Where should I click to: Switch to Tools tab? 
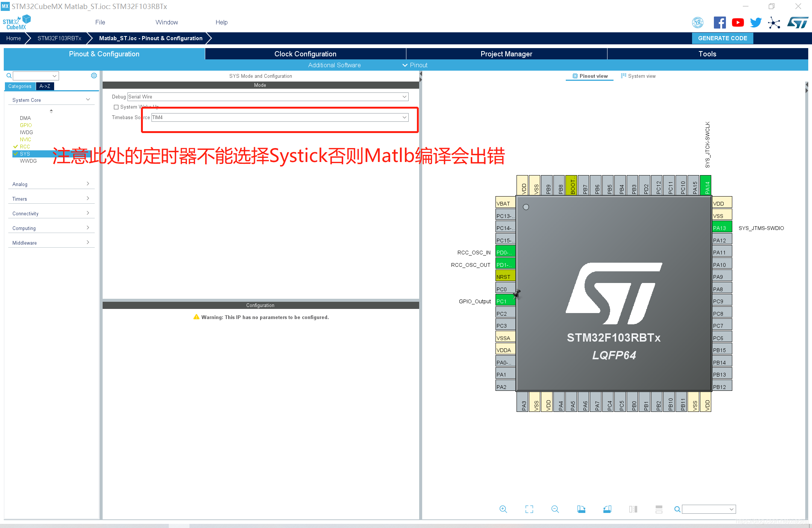(x=707, y=54)
